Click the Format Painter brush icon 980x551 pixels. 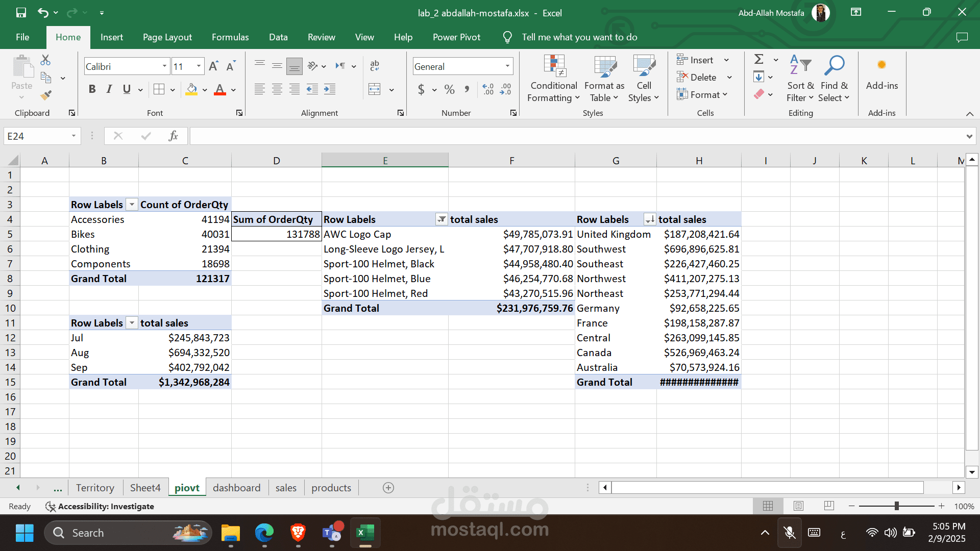pos(46,95)
